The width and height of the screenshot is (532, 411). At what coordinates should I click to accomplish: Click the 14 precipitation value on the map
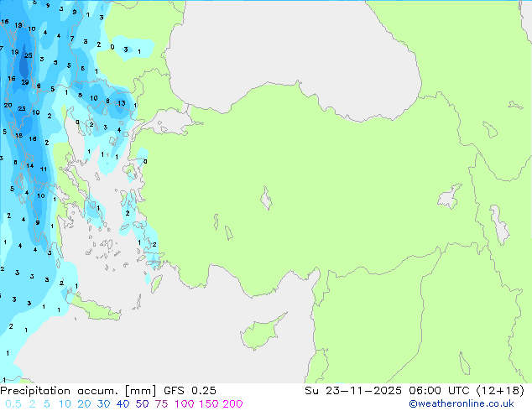click(x=30, y=166)
